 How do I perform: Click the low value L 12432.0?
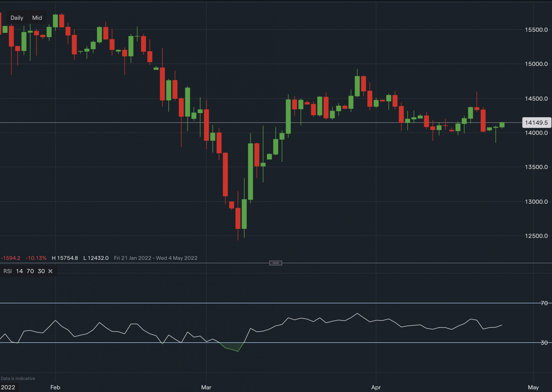[96, 258]
